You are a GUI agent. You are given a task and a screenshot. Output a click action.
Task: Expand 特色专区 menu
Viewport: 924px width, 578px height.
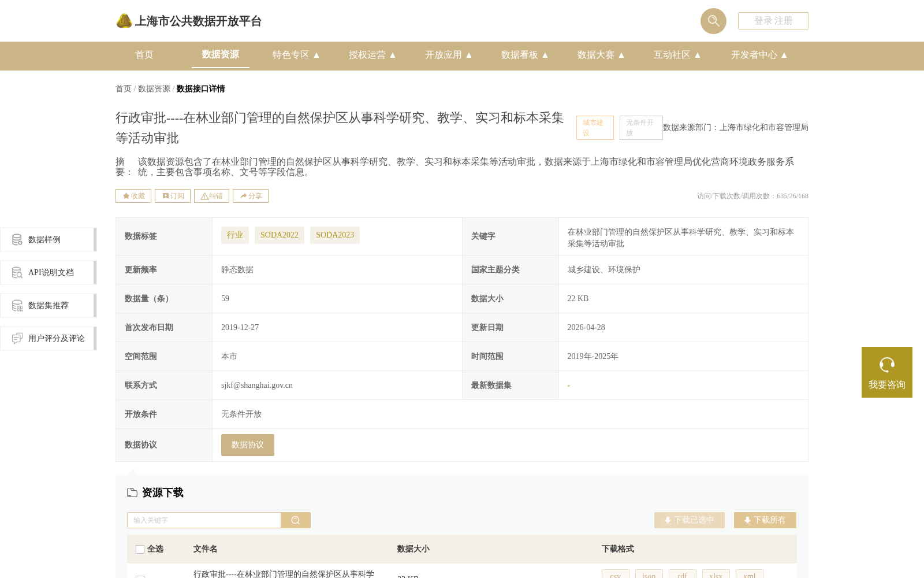[x=296, y=55]
